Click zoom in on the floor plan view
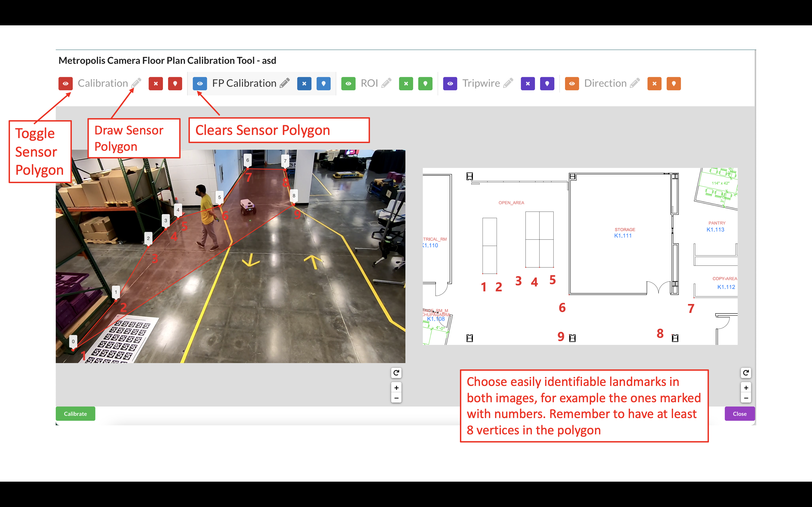Image resolution: width=812 pixels, height=507 pixels. click(x=746, y=388)
